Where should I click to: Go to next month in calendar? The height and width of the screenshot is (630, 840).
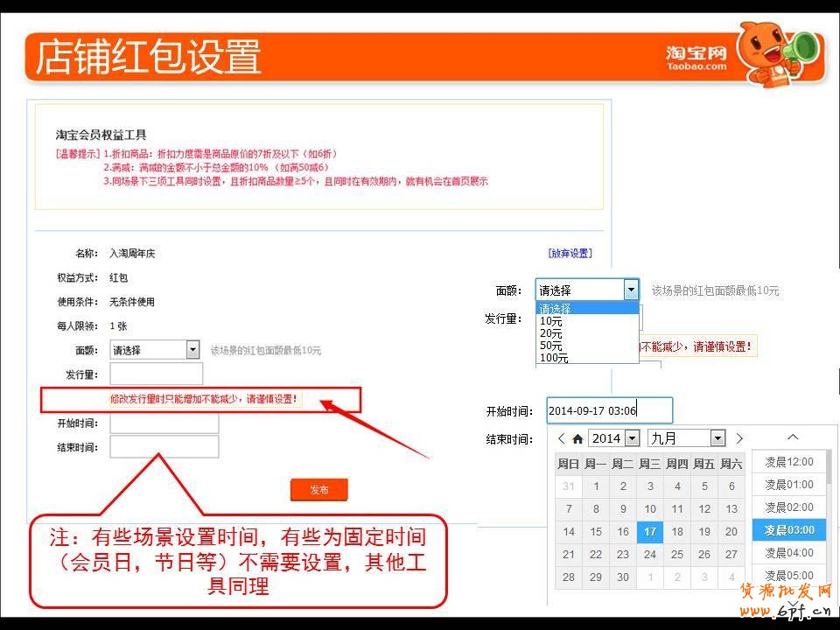pos(739,438)
